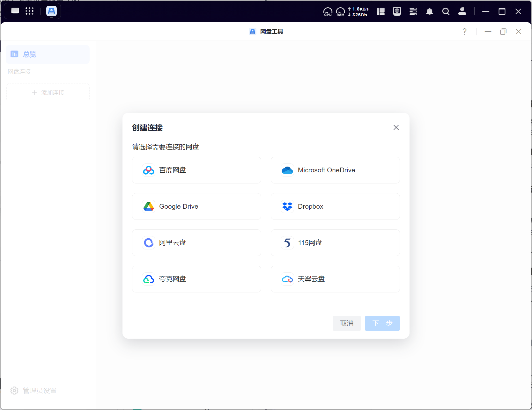Pick the Google Drive option
Image resolution: width=532 pixels, height=410 pixels.
196,206
